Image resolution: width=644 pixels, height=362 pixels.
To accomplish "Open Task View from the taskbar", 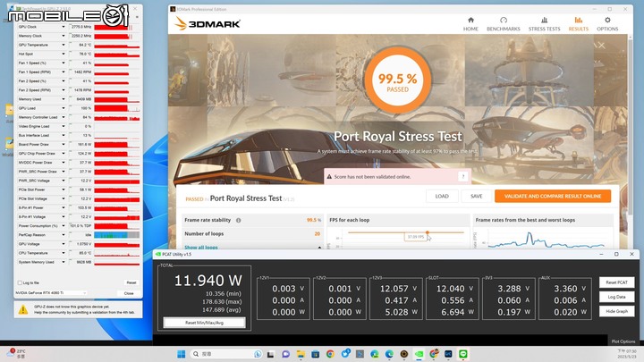I will click(x=270, y=354).
